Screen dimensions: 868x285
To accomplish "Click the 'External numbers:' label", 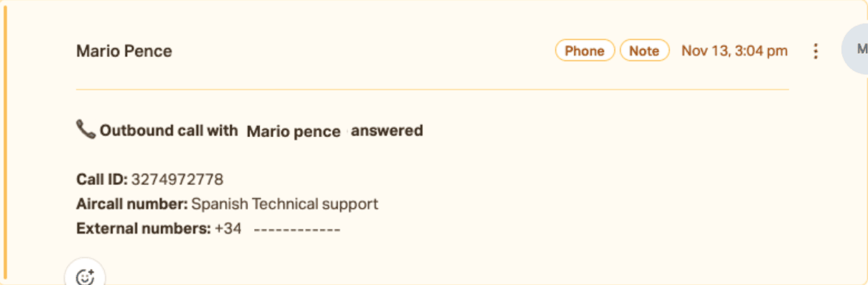I will (143, 228).
